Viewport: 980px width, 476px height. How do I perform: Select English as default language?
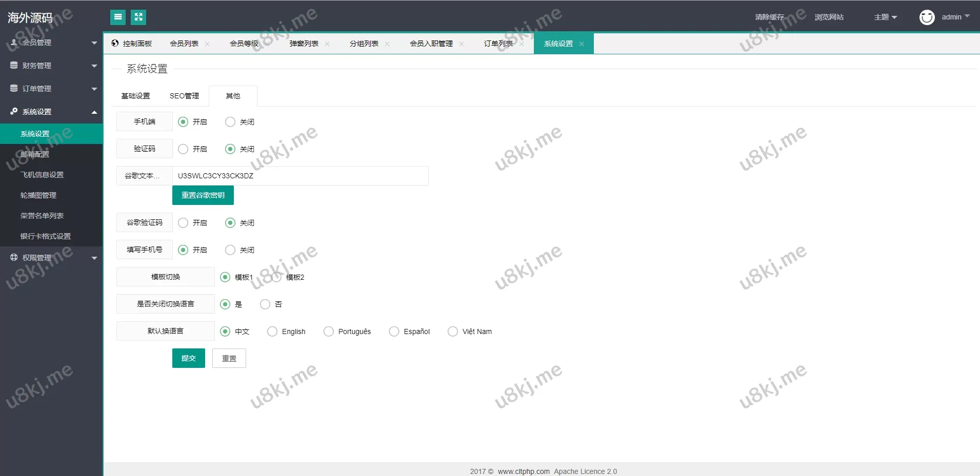271,332
